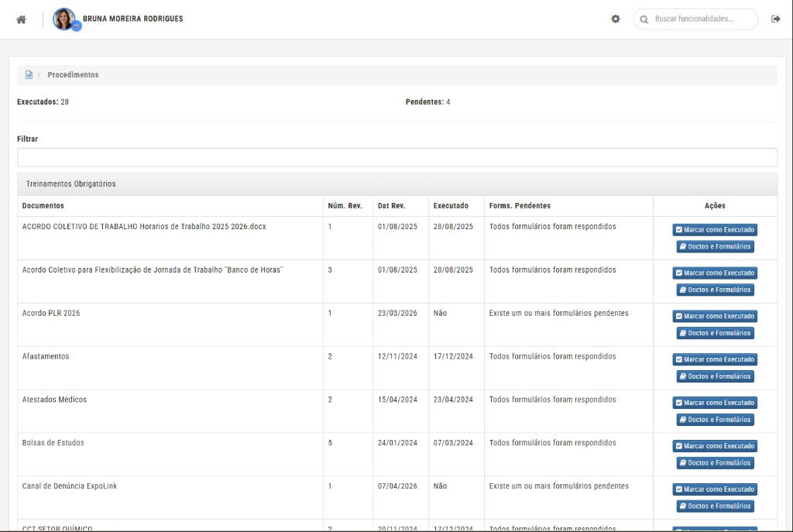Image resolution: width=793 pixels, height=532 pixels.
Task: Click the Pendentes: 4 counter
Action: pos(427,101)
